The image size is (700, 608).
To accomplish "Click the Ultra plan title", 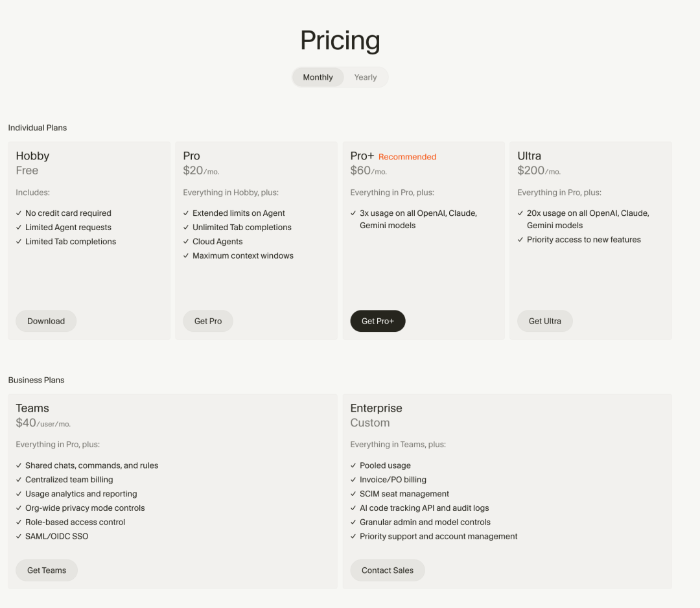I will [529, 156].
